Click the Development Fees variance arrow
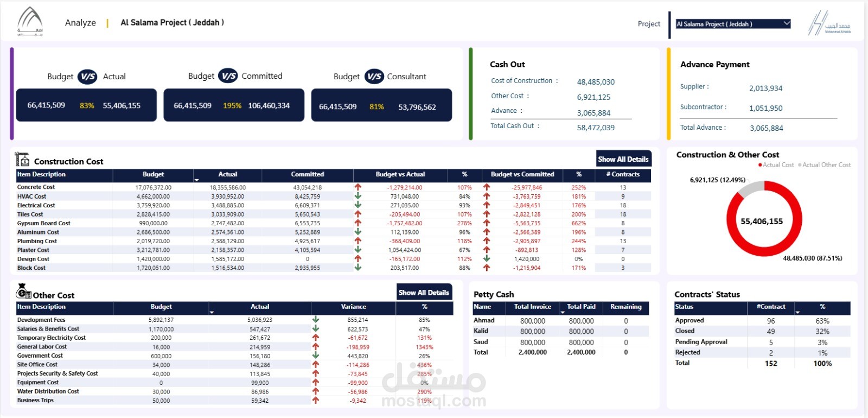 coord(316,320)
